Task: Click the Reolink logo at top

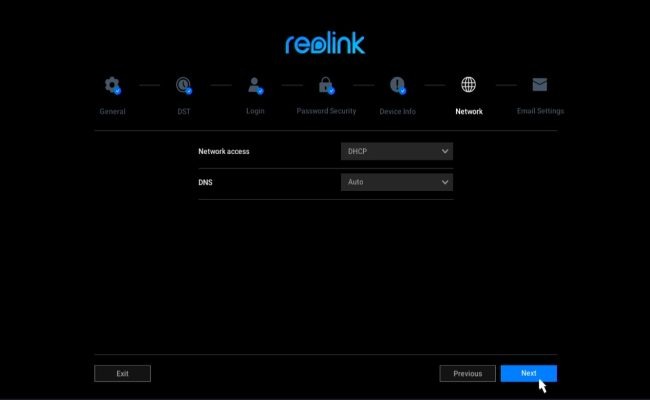Action: click(325, 44)
